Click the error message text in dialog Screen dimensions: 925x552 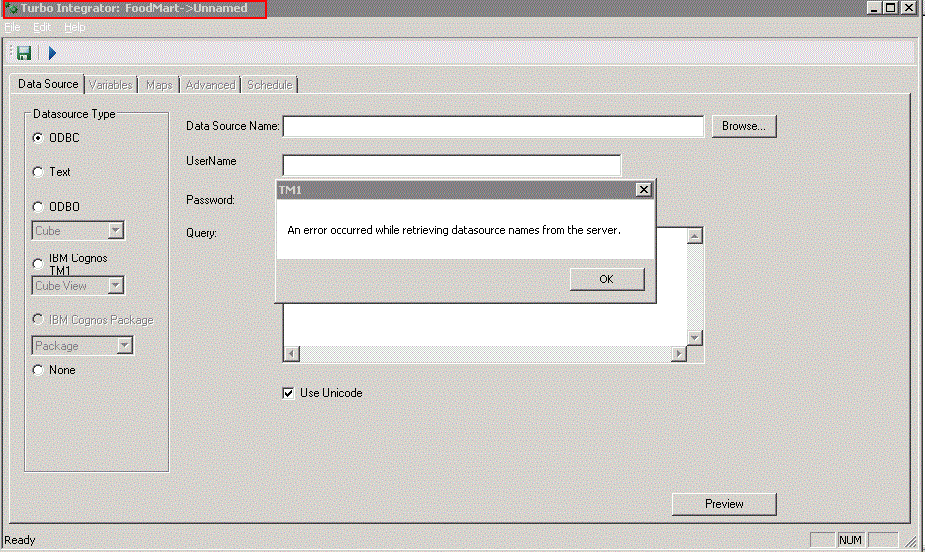pyautogui.click(x=454, y=230)
